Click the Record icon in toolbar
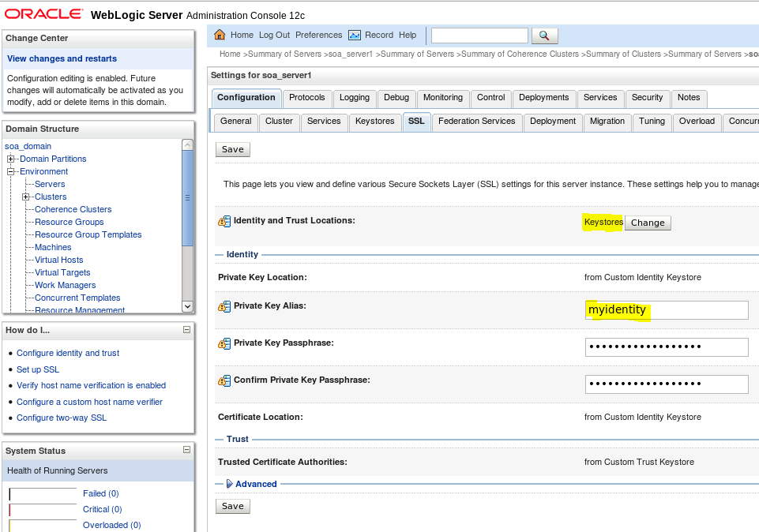The image size is (759, 532). click(x=355, y=35)
